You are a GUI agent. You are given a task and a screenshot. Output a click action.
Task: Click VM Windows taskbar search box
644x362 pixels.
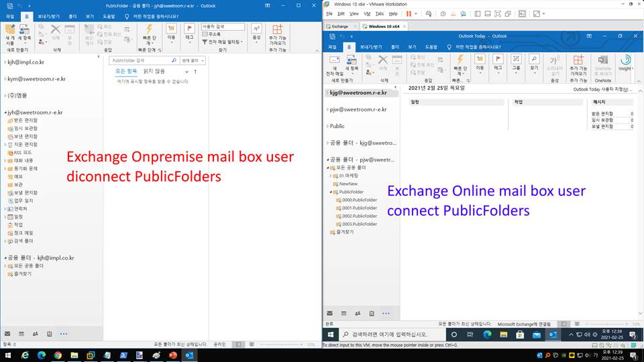pyautogui.click(x=393, y=335)
